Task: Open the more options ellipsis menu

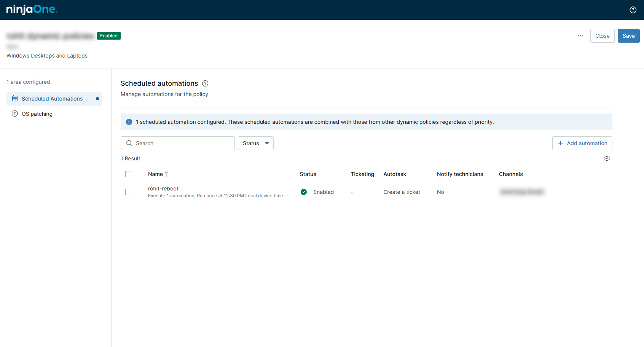Action: pyautogui.click(x=580, y=35)
